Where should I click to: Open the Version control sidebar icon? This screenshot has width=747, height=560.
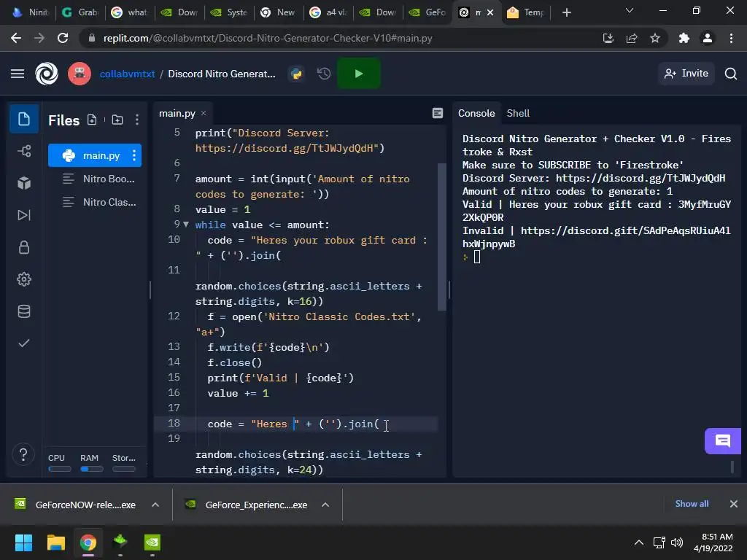24,151
